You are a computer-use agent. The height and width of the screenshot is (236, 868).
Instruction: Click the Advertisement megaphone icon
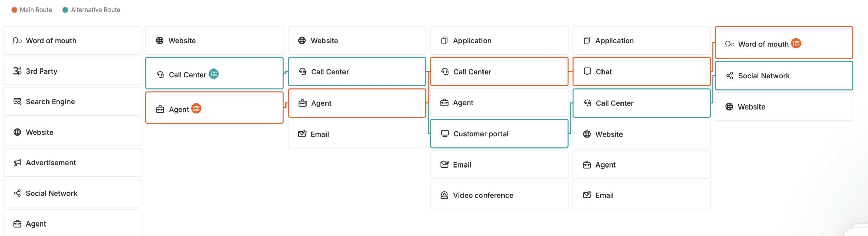point(17,163)
